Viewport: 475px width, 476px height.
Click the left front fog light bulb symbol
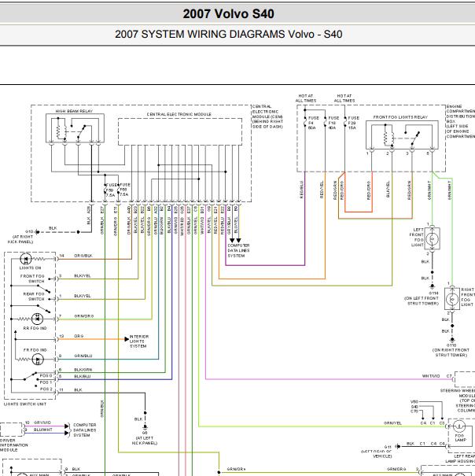(x=433, y=239)
